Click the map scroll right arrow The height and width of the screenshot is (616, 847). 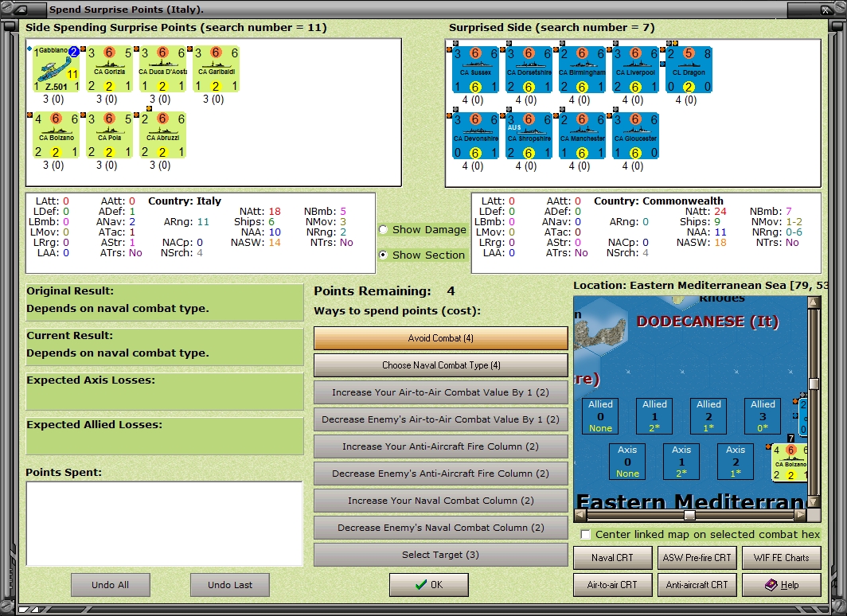coord(801,515)
